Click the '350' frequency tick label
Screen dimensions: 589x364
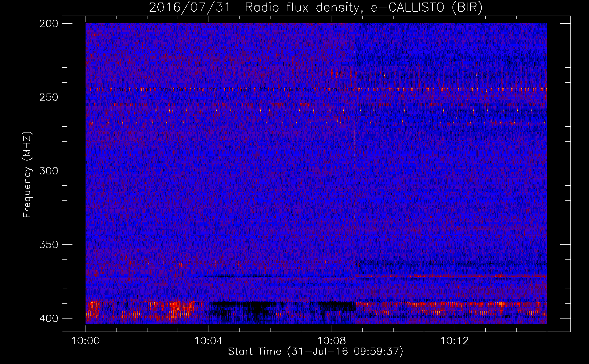(49, 245)
